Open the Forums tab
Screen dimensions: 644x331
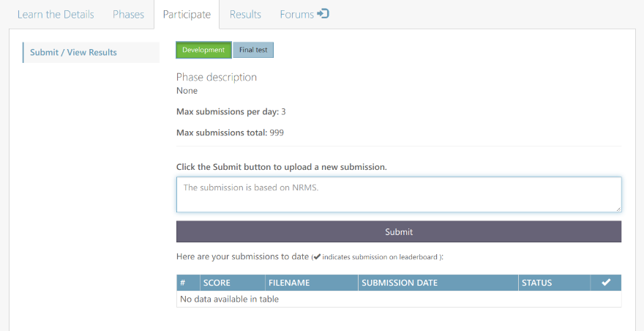[297, 14]
